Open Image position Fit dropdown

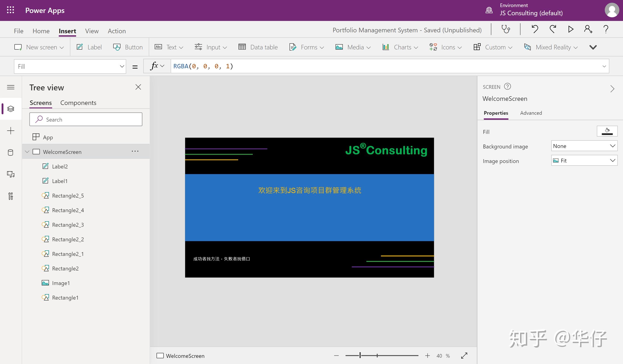click(x=584, y=160)
